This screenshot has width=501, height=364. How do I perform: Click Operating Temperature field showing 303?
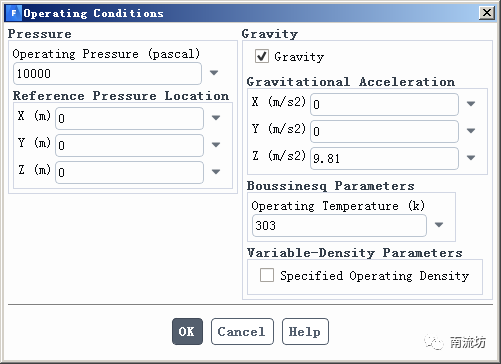(x=339, y=226)
